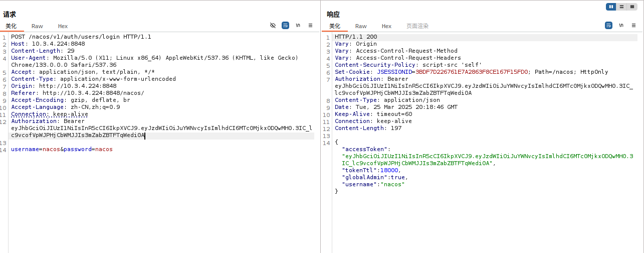Open the request panel hamburger options menu

(x=310, y=25)
